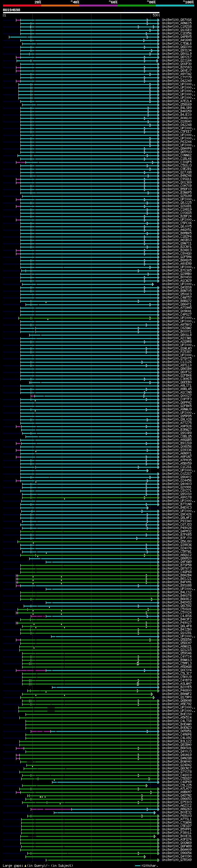Image resolution: width=197 pixels, height=868 pixels.
Task: Click the white query sequence bar
Action: (81, 12)
